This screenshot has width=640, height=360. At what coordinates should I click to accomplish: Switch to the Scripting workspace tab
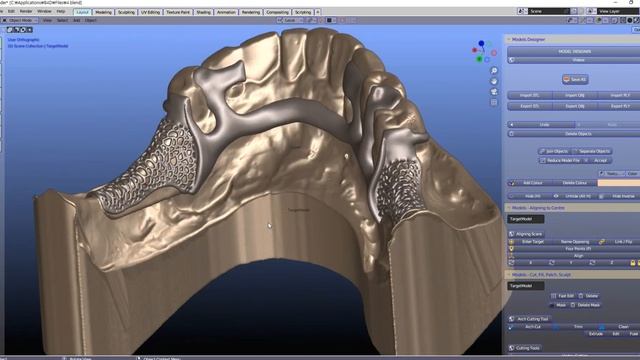pos(303,12)
